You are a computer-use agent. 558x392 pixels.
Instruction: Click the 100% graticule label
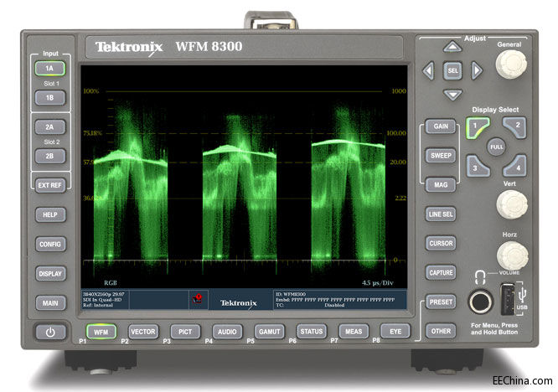[91, 91]
